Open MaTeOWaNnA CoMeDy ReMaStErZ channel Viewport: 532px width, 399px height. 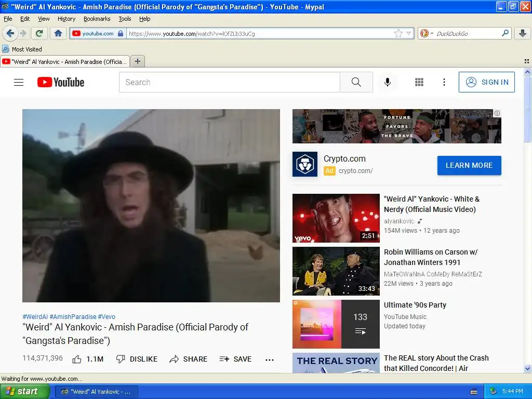point(433,274)
